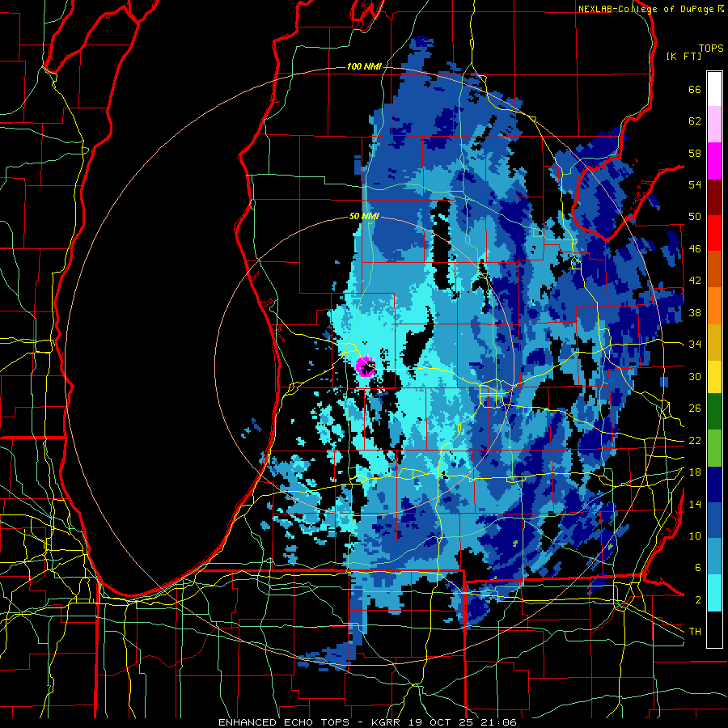The image size is (728, 728).
Task: Click the ENHANCED ECHO TOPS KGRR timestamp caption
Action: coord(367,722)
